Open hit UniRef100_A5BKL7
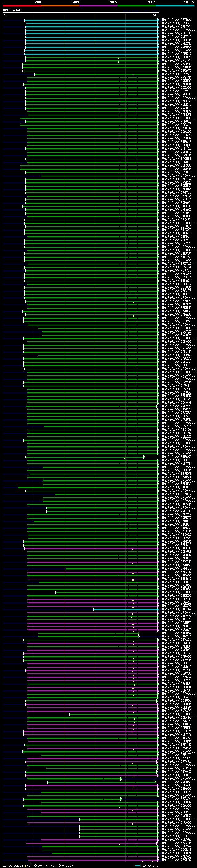 coord(177,54)
